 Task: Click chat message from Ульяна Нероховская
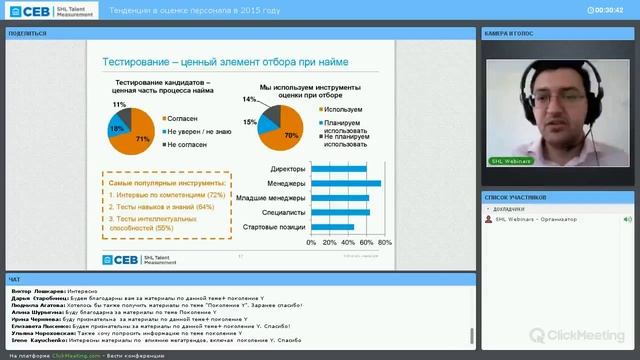[127, 333]
